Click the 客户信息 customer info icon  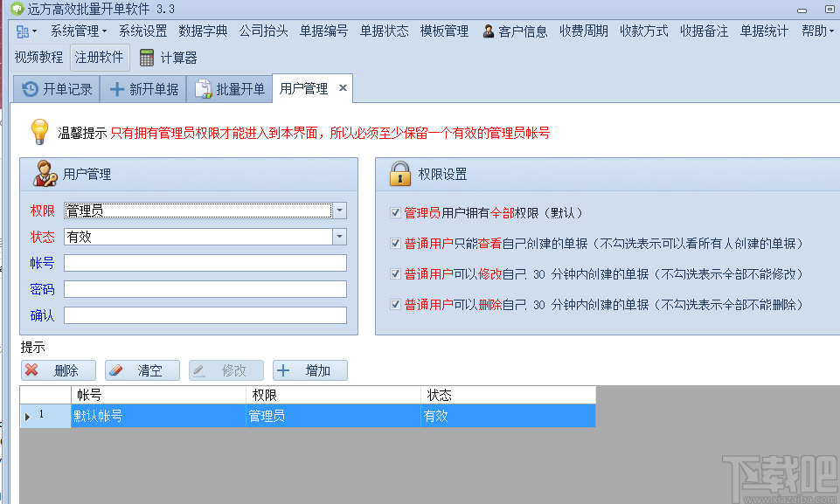point(487,31)
